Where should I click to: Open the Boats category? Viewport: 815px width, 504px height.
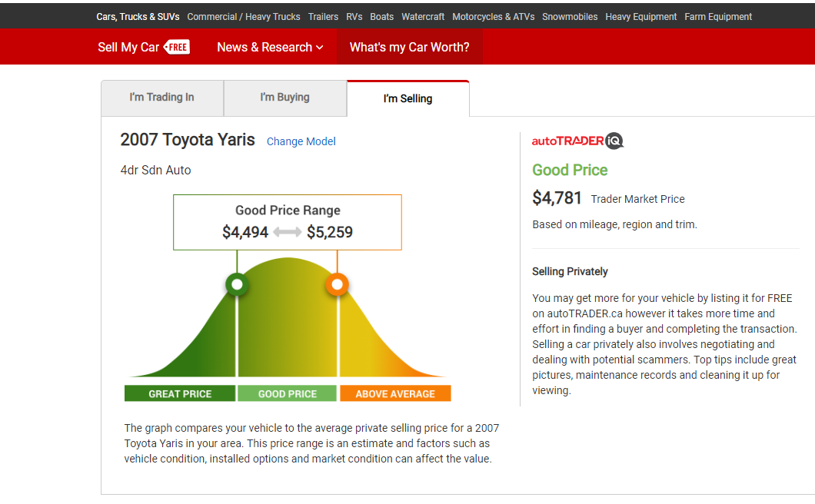(x=381, y=17)
